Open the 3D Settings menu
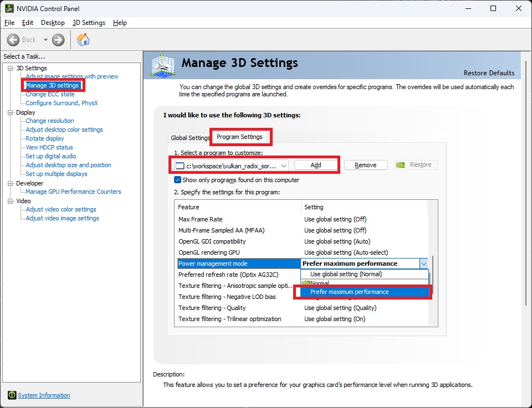Viewport: 532px width, 408px height. [89, 23]
